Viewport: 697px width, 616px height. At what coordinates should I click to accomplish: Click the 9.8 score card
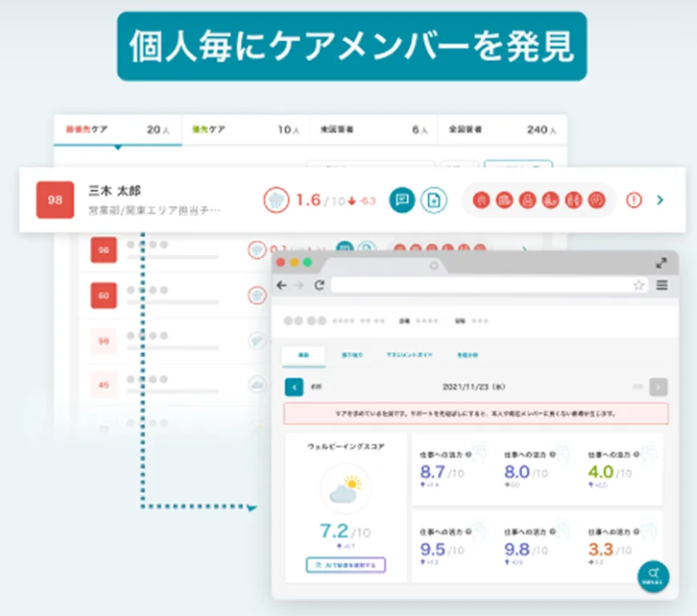(x=537, y=546)
